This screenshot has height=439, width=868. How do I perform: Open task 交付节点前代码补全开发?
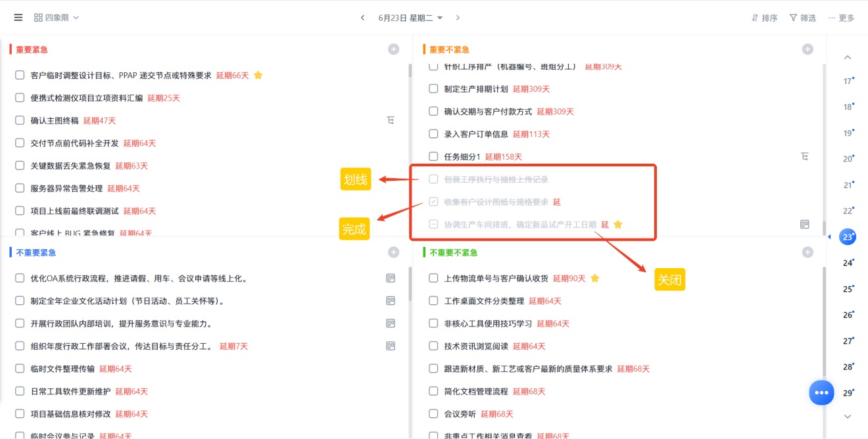click(x=75, y=143)
